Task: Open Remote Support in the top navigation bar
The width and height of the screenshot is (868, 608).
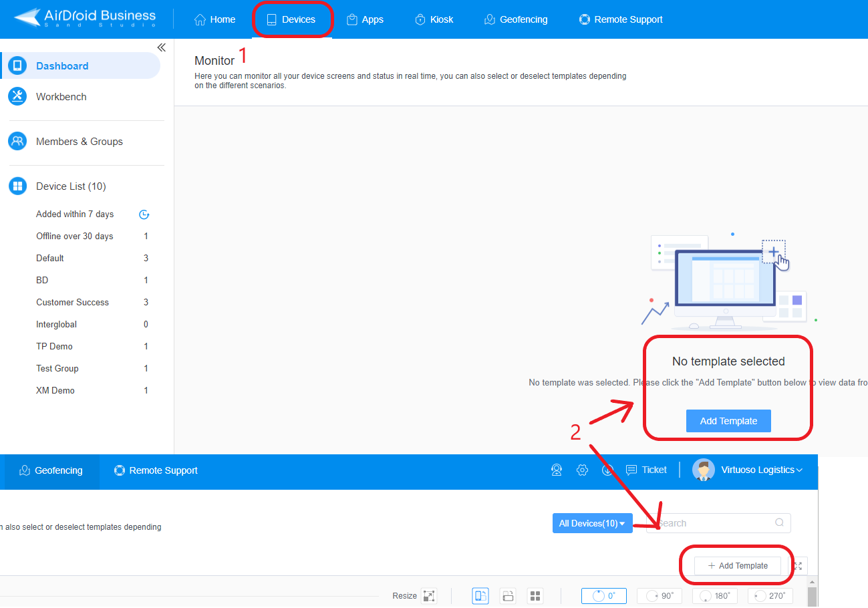Action: (621, 19)
